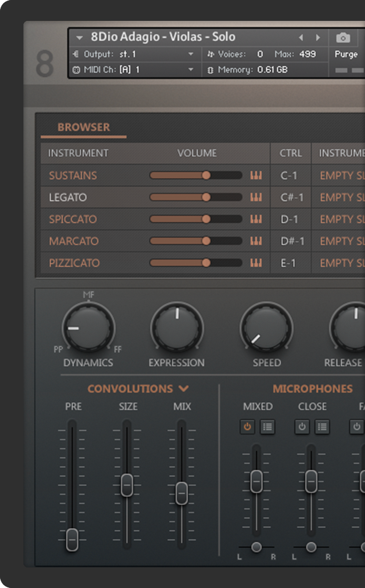Click the MARCATO volume slider handle
This screenshot has height=588, width=365.
coord(206,241)
